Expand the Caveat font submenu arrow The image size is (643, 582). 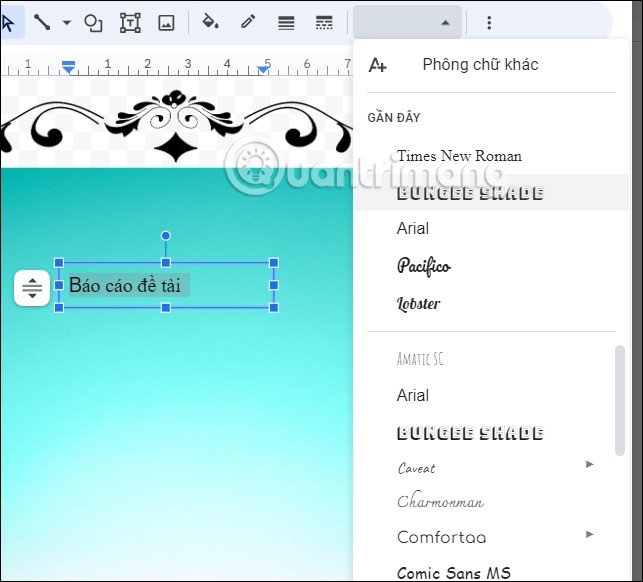pos(590,464)
